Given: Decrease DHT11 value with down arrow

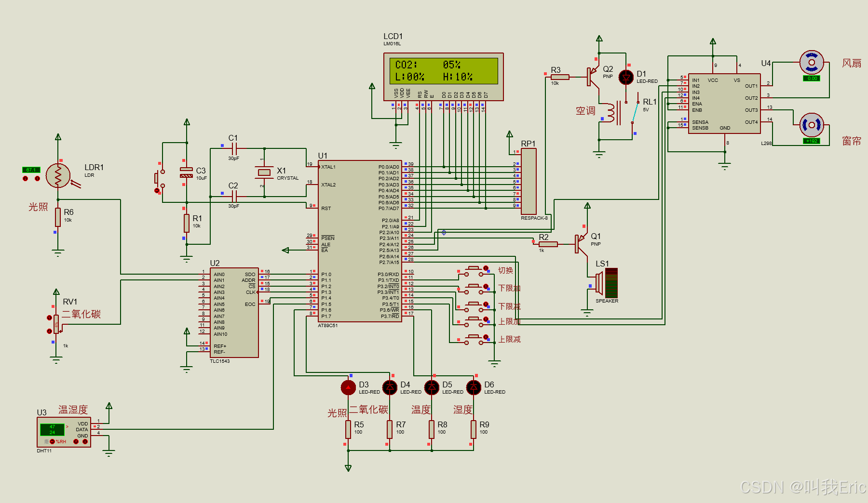Looking at the screenshot, I should [x=85, y=441].
